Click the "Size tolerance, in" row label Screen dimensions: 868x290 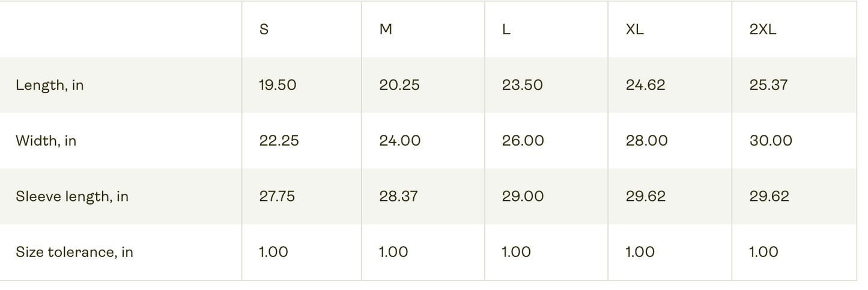(74, 252)
